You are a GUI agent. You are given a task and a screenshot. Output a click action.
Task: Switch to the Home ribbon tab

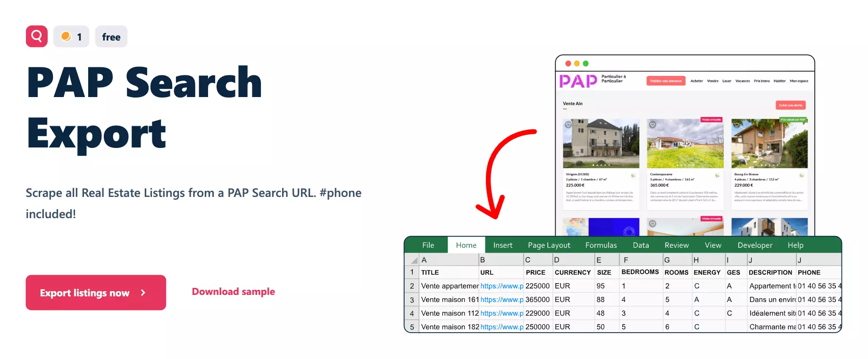coord(466,245)
